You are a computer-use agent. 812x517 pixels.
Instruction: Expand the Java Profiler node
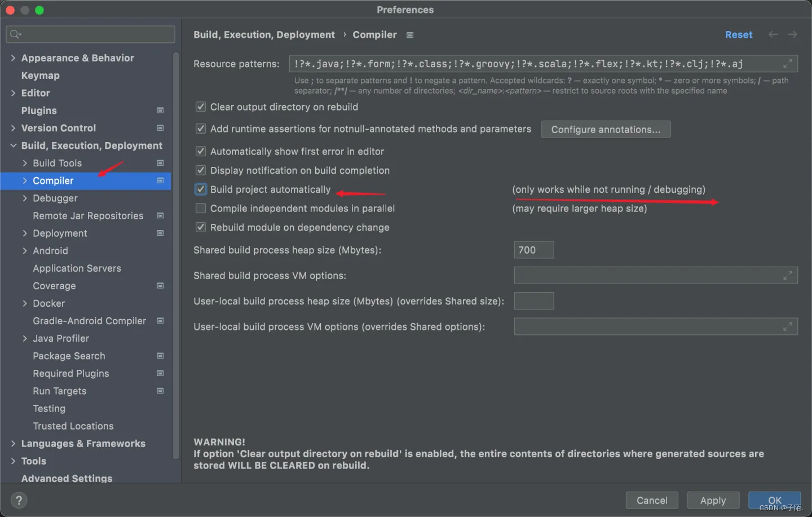pos(25,338)
